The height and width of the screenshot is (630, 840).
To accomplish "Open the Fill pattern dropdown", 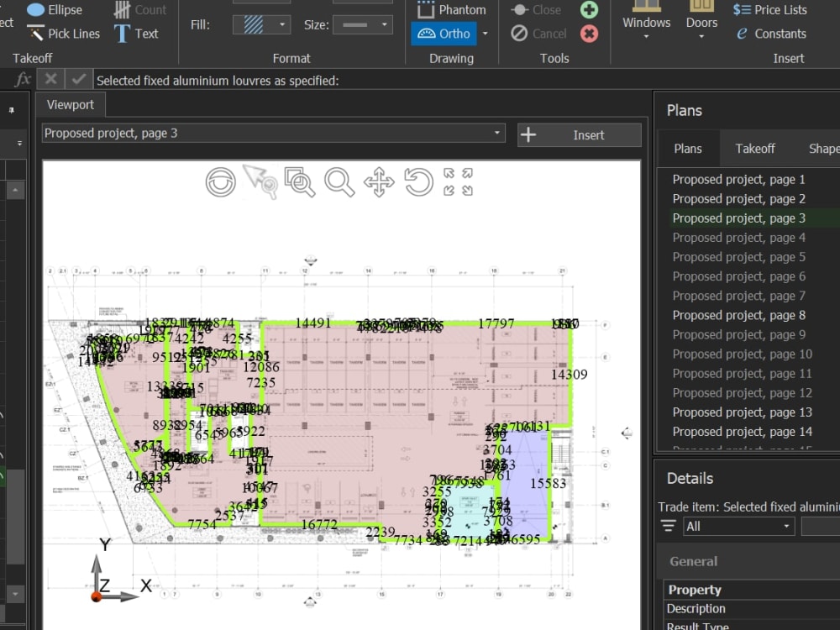I will [x=261, y=24].
